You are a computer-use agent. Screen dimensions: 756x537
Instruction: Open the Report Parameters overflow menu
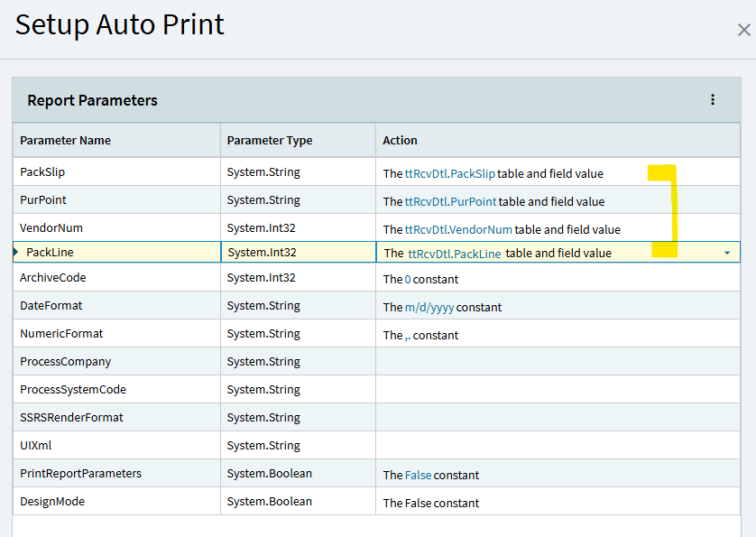point(713,100)
